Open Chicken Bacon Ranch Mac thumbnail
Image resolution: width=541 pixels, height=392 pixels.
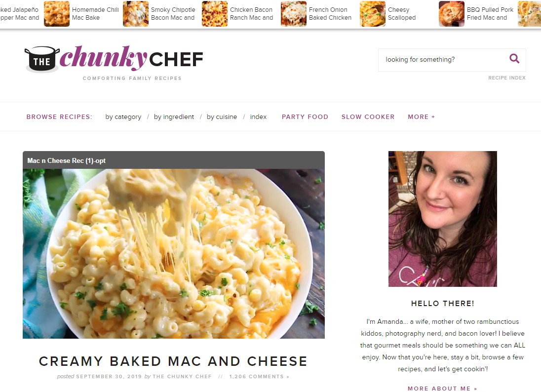click(215, 14)
